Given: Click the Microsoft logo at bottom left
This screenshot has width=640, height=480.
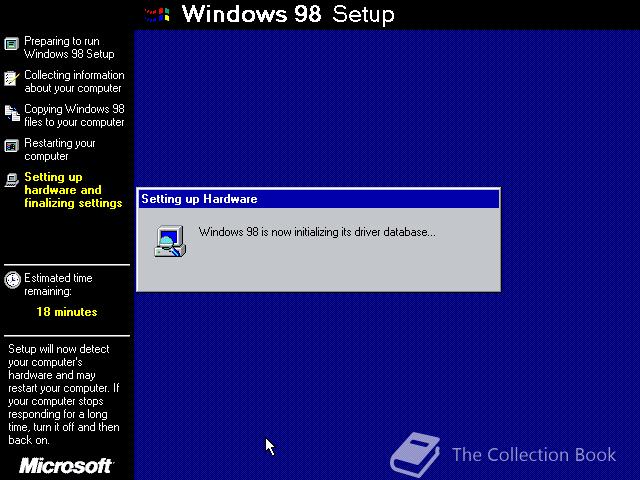Looking at the screenshot, I should (x=66, y=465).
